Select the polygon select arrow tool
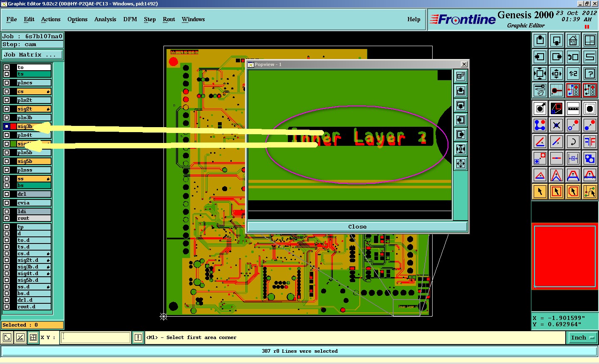 573,192
